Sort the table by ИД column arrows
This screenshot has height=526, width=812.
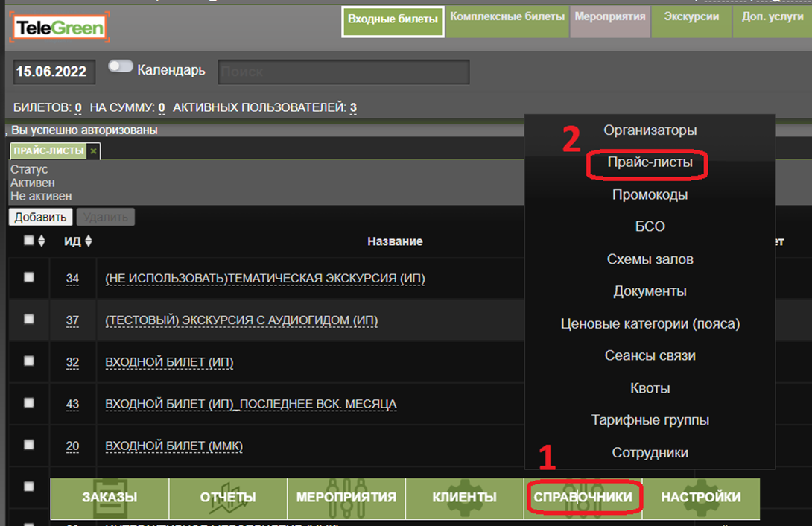point(89,241)
